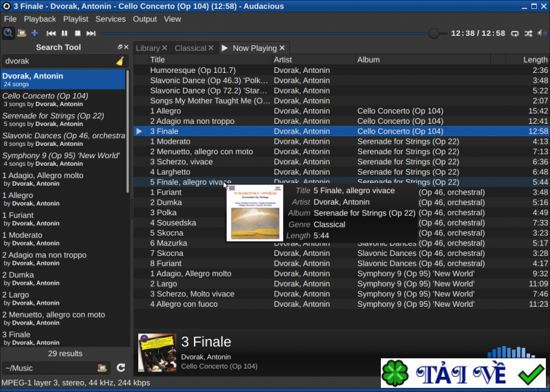550x392 pixels.
Task: Toggle repeat mode
Action: click(x=515, y=33)
